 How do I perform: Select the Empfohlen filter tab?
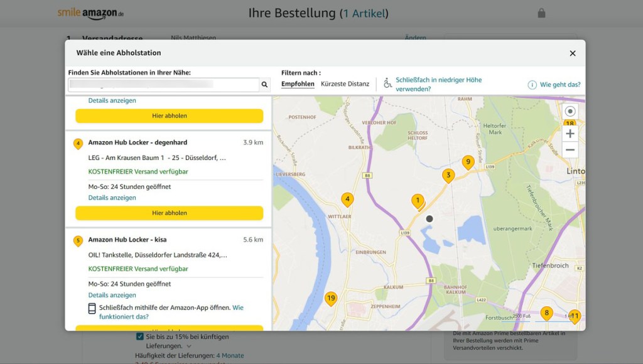298,83
